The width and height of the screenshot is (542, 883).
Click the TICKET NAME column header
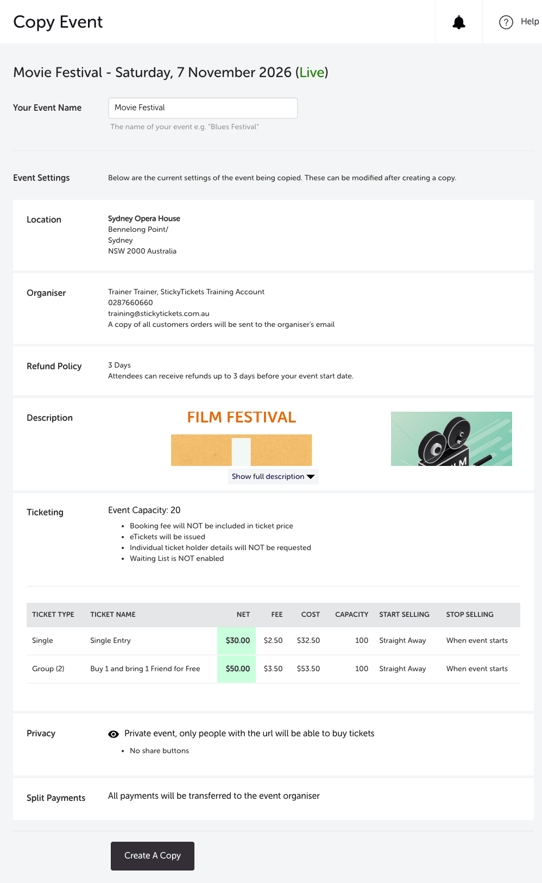(113, 614)
